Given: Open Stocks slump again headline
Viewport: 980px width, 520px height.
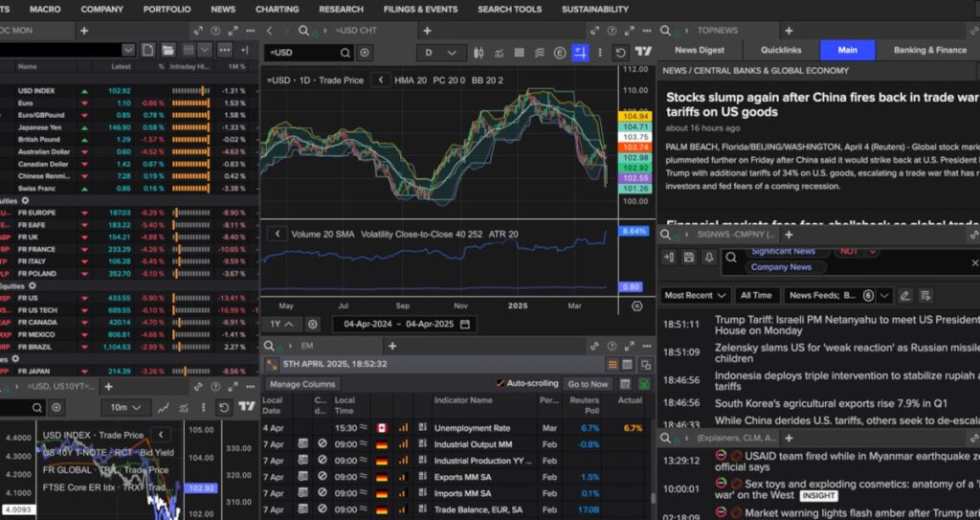Looking at the screenshot, I should [822, 104].
